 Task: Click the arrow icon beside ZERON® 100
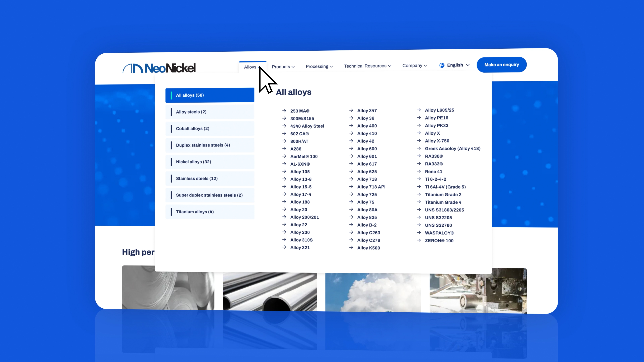click(x=419, y=240)
